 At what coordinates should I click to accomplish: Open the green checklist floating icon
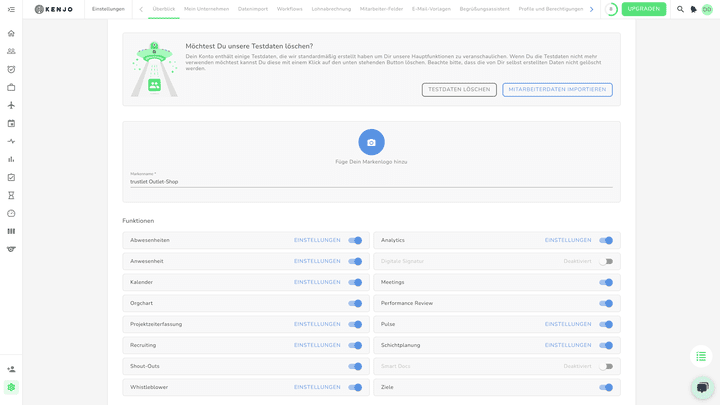[701, 356]
